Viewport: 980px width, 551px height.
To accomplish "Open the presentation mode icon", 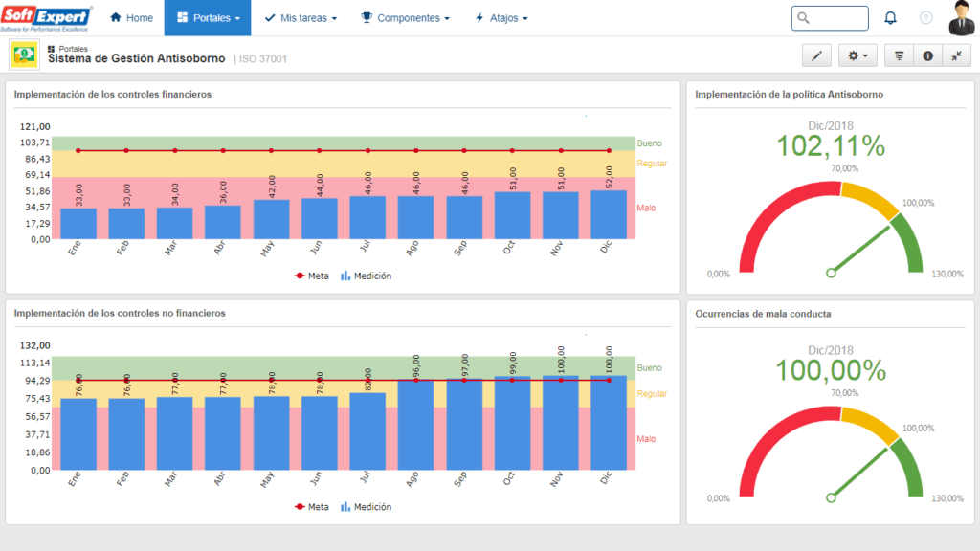I will [899, 55].
